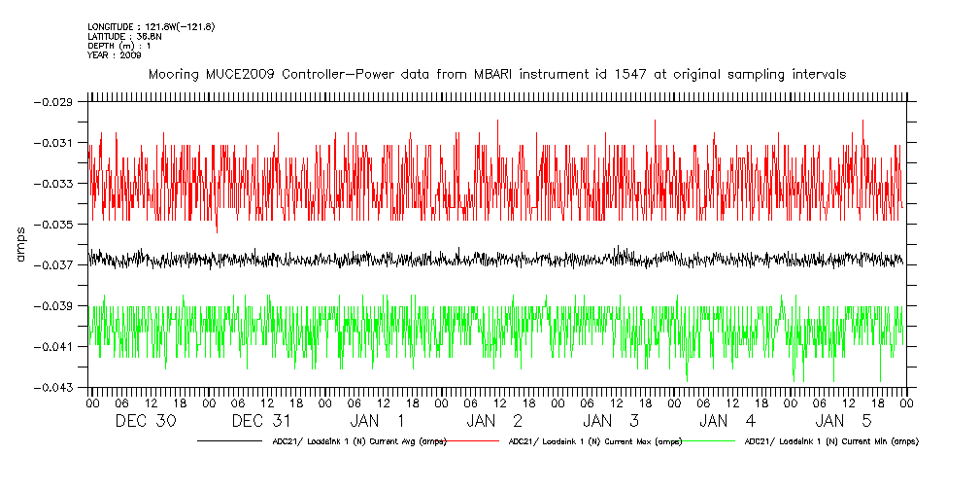Click the JAN 4 date label
Image resolution: width=980 pixels, height=490 pixels.
pyautogui.click(x=728, y=421)
